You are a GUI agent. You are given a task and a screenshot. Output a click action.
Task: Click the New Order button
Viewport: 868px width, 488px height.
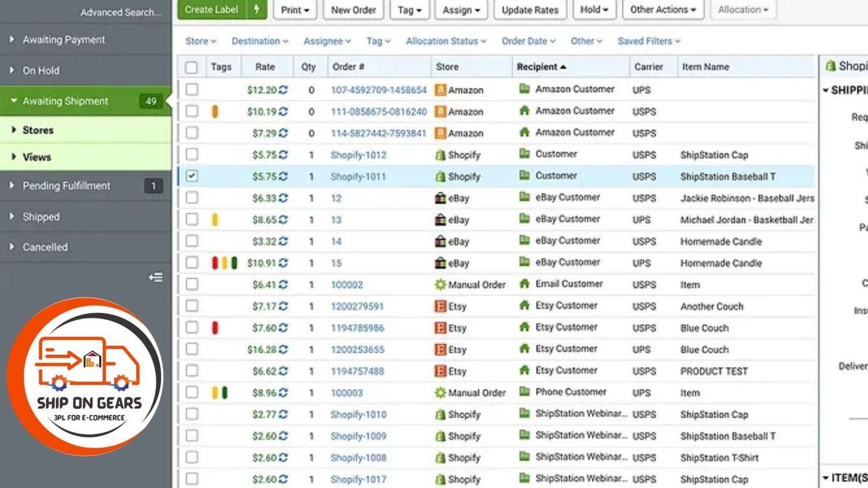354,10
